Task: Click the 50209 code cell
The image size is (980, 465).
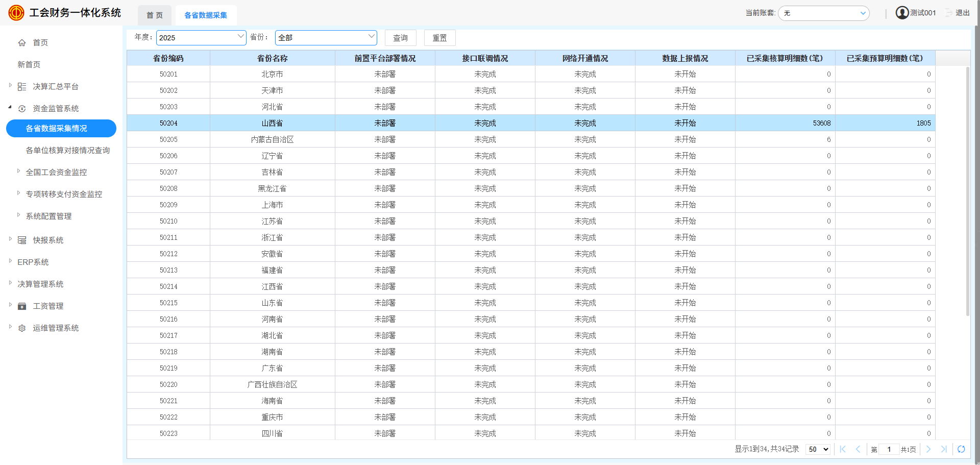Action: click(168, 205)
